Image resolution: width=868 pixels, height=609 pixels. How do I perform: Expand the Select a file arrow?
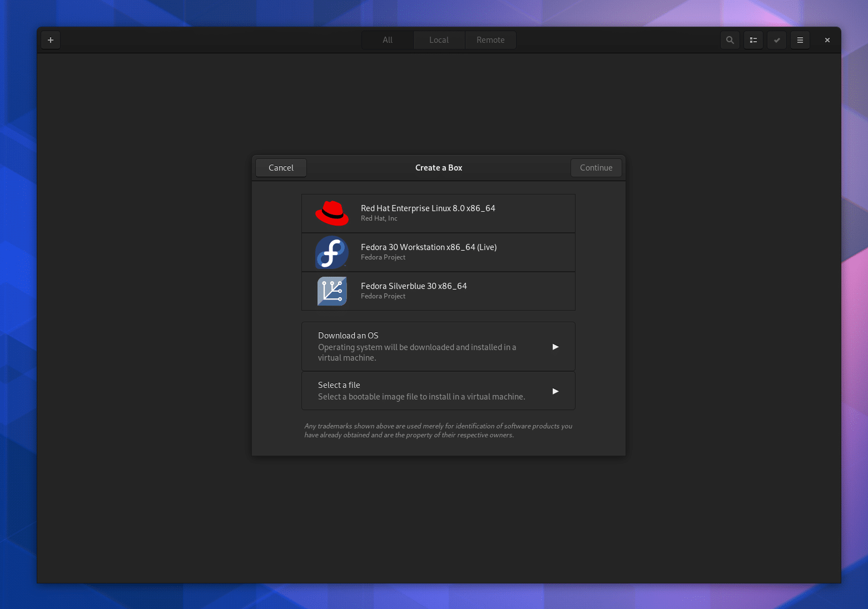pos(555,391)
